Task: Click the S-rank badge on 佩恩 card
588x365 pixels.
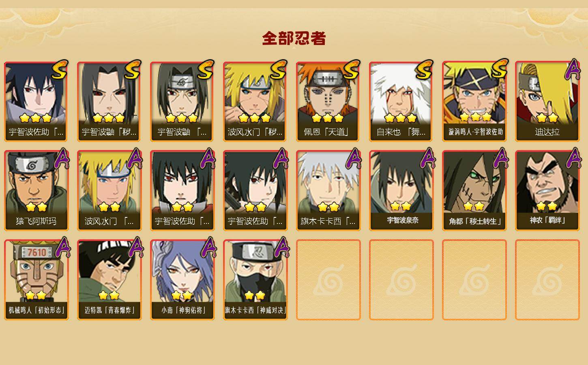Action: point(351,70)
